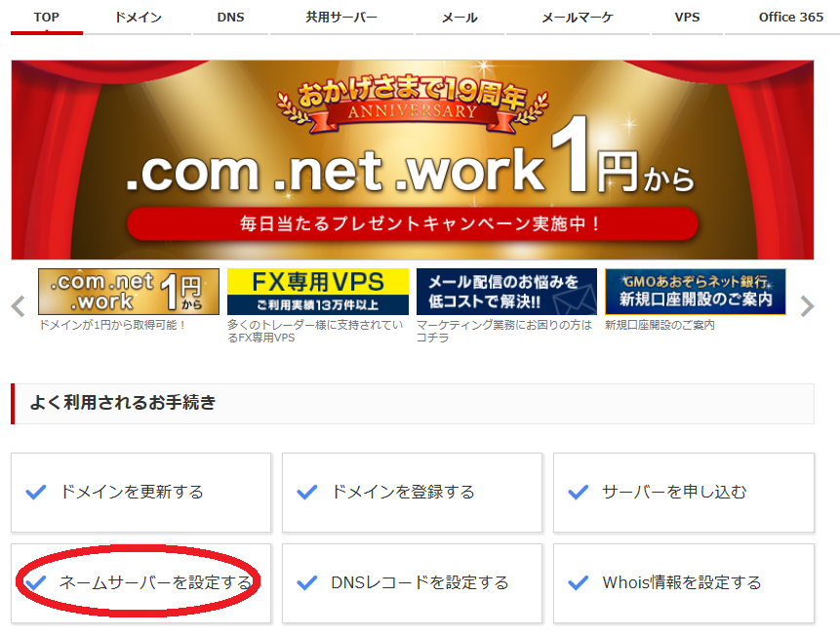Click caption ドメインが1円から取得可能！

click(x=112, y=325)
